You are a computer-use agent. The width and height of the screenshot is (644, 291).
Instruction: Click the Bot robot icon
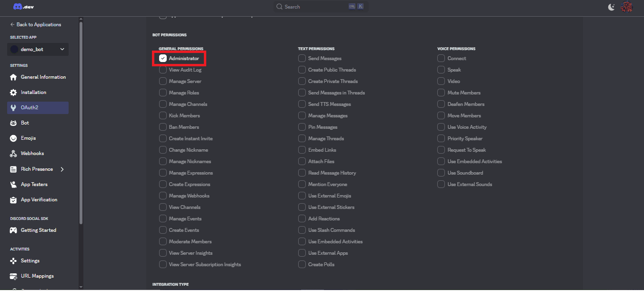click(13, 123)
